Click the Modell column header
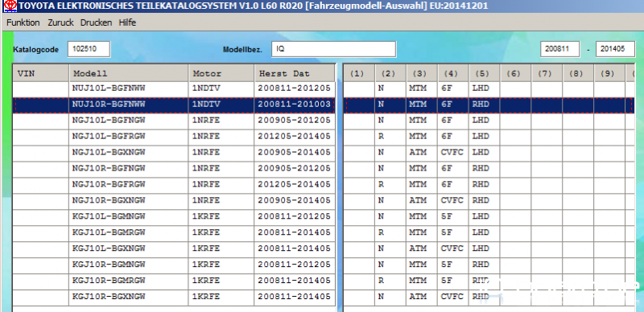Screen dimensions: 644x312 pos(129,73)
